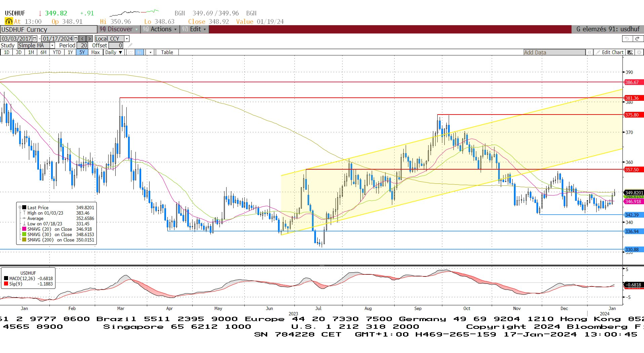The height and width of the screenshot is (353, 644).
Task: Click the 381.36 price level label
Action: (x=633, y=98)
